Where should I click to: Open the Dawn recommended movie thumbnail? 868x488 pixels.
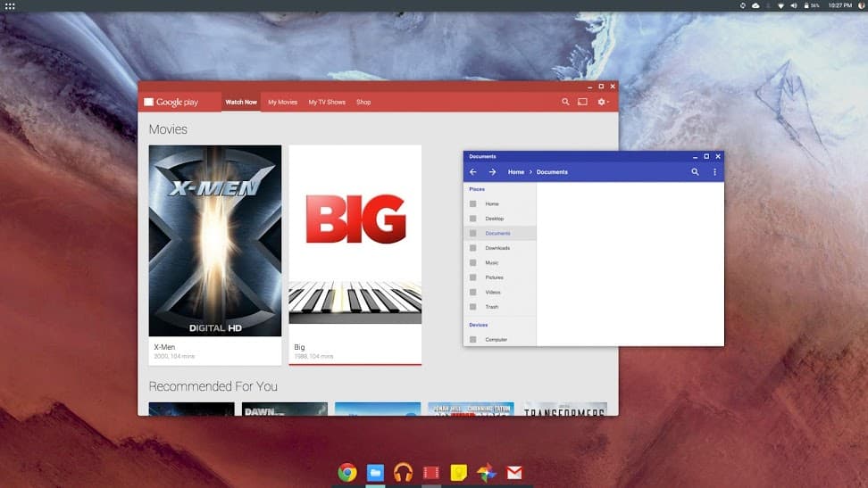(x=285, y=409)
